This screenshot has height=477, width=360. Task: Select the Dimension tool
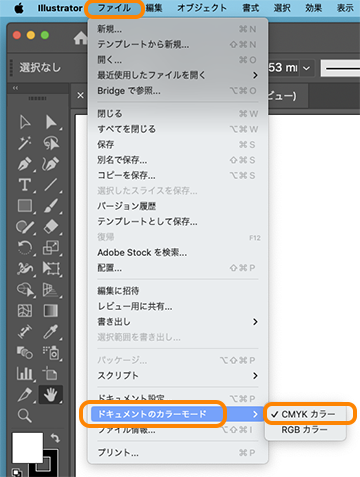coord(25,332)
